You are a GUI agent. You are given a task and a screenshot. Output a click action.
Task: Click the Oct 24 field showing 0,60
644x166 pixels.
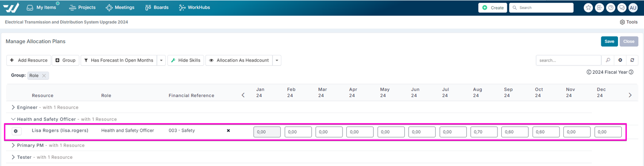click(x=546, y=132)
